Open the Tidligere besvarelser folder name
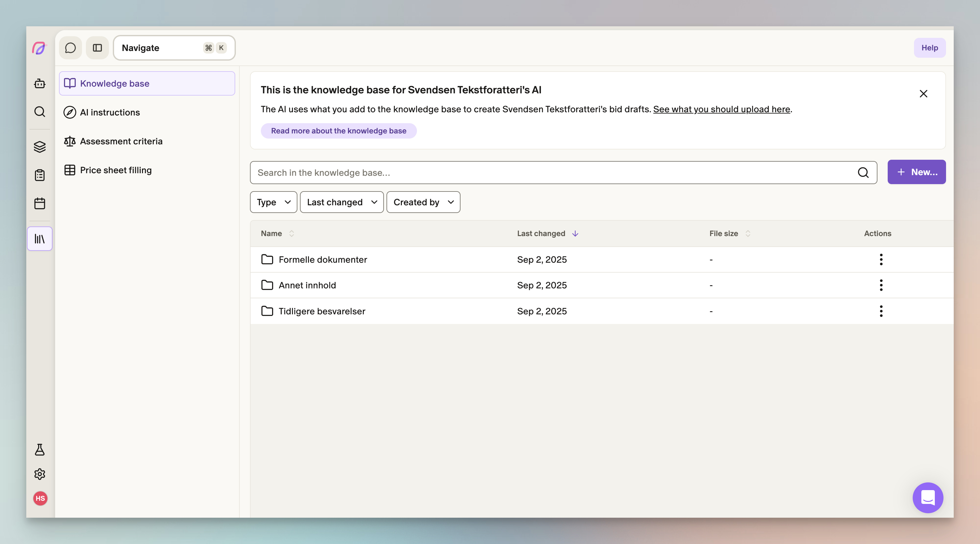Viewport: 980px width, 544px height. (322, 311)
